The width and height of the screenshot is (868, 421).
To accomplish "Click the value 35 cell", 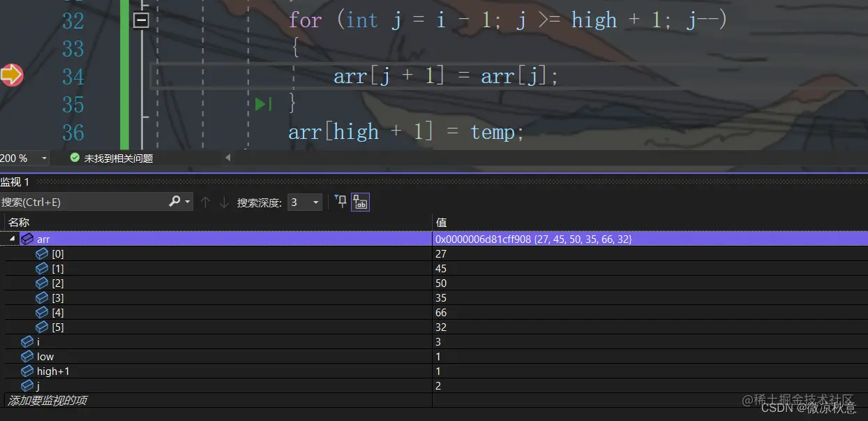I will pyautogui.click(x=650, y=298).
